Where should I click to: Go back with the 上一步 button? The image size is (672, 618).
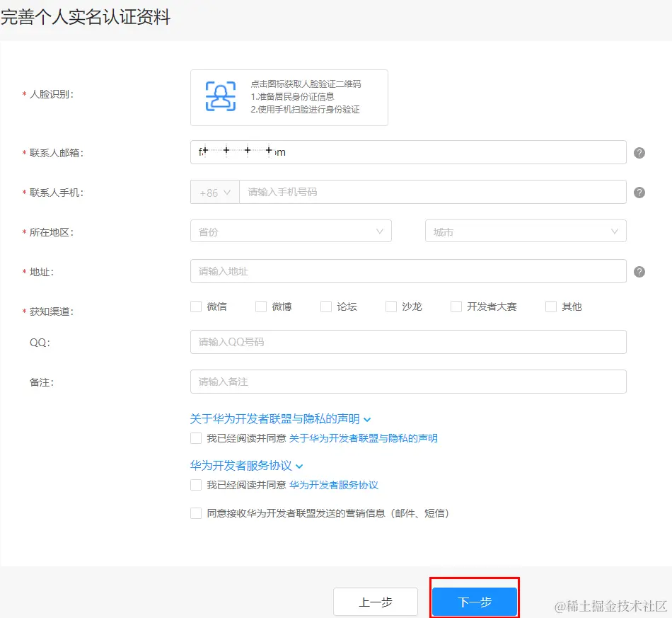[376, 601]
